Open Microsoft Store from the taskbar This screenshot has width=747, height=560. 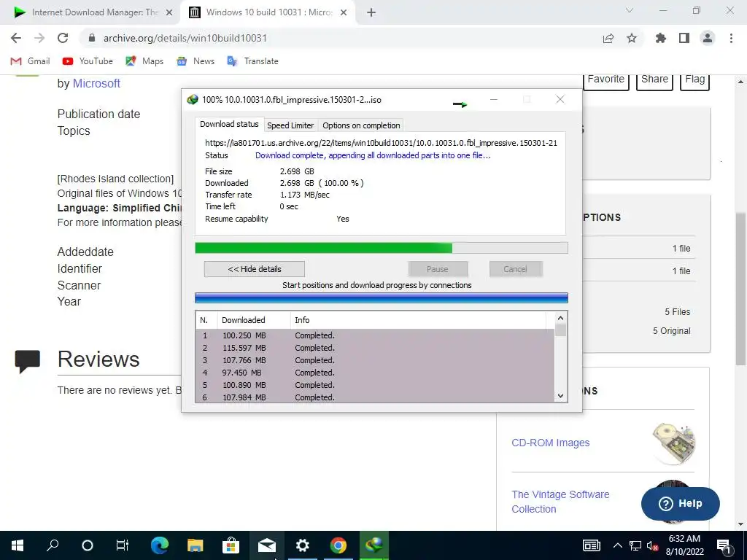click(231, 545)
